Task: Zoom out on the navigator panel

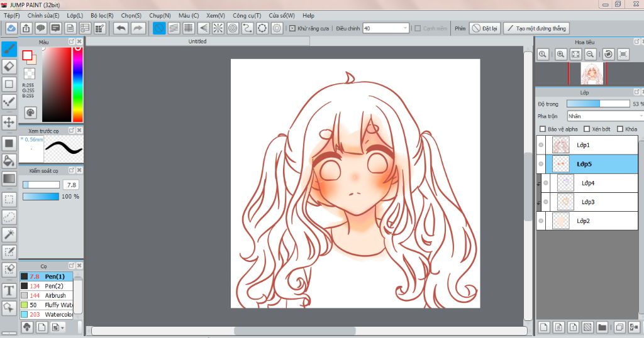Action: 591,54
